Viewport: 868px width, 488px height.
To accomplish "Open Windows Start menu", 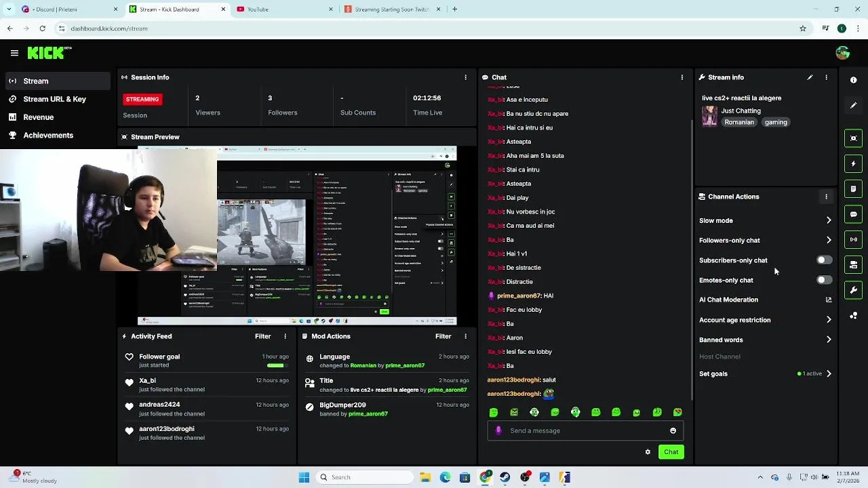I will click(304, 477).
